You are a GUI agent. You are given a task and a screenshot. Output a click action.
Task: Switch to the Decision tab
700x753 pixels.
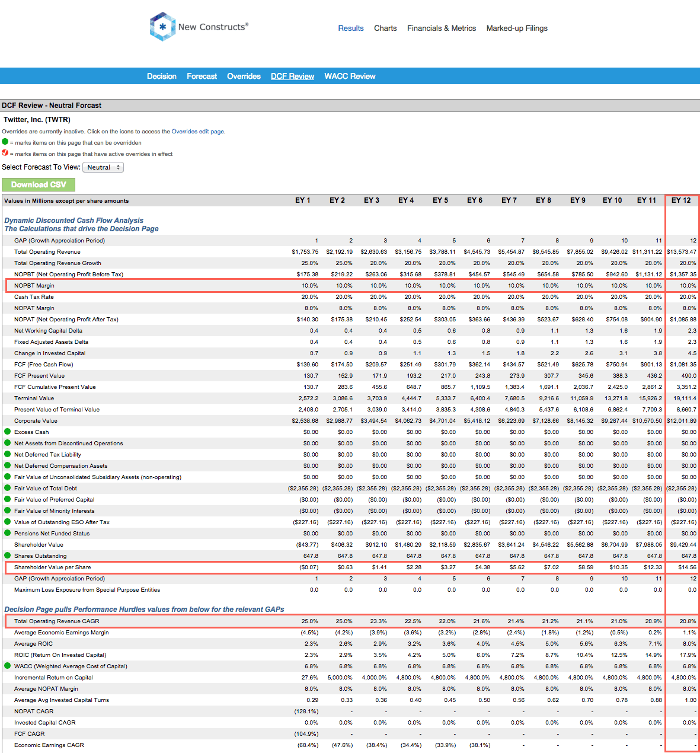click(x=162, y=76)
